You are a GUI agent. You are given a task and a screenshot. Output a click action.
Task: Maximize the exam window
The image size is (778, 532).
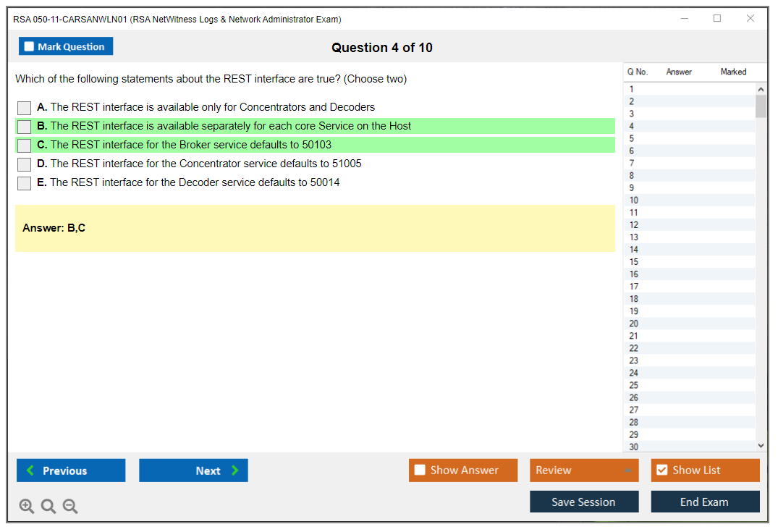[x=717, y=19]
